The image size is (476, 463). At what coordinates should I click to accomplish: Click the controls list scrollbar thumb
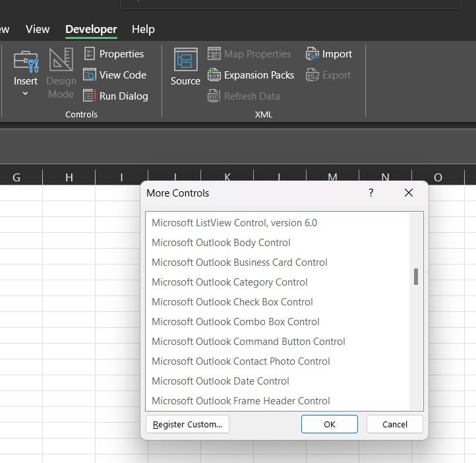416,276
